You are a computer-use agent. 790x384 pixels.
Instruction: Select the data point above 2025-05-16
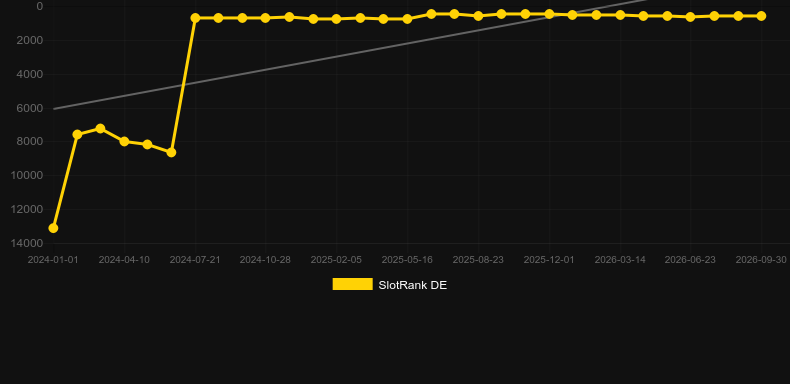click(408, 19)
